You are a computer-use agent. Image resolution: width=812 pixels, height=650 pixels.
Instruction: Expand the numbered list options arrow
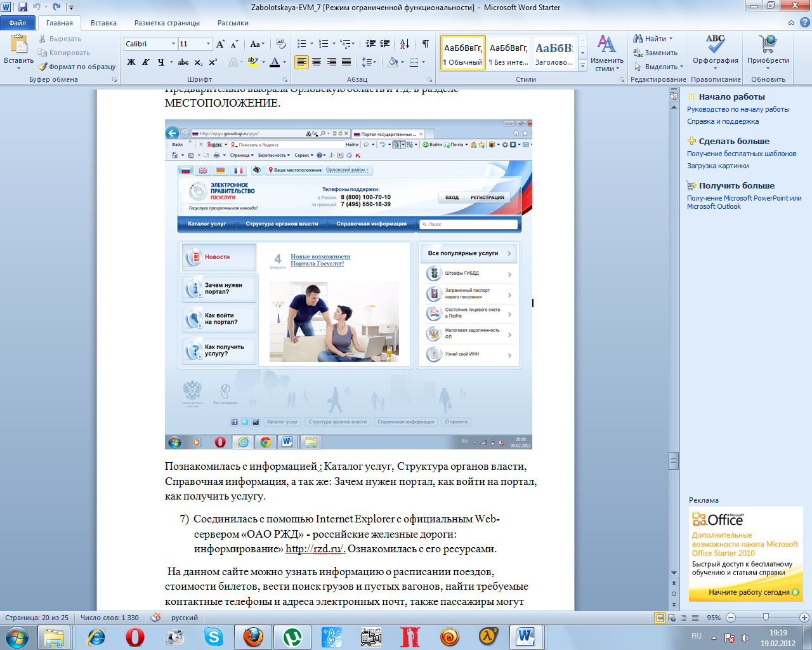click(x=334, y=44)
